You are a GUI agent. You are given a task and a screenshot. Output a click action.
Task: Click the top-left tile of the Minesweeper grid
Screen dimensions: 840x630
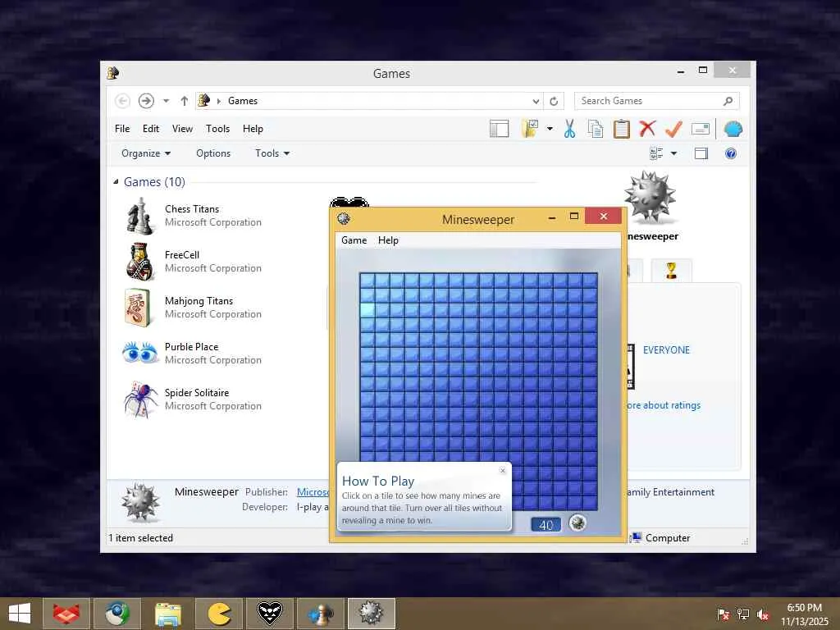(367, 280)
